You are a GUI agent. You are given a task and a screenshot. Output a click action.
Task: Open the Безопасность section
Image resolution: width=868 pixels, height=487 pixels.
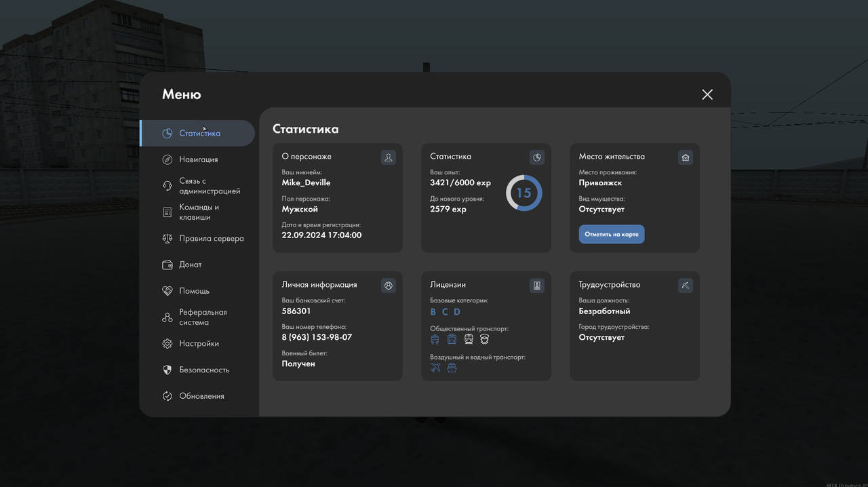pos(197,370)
